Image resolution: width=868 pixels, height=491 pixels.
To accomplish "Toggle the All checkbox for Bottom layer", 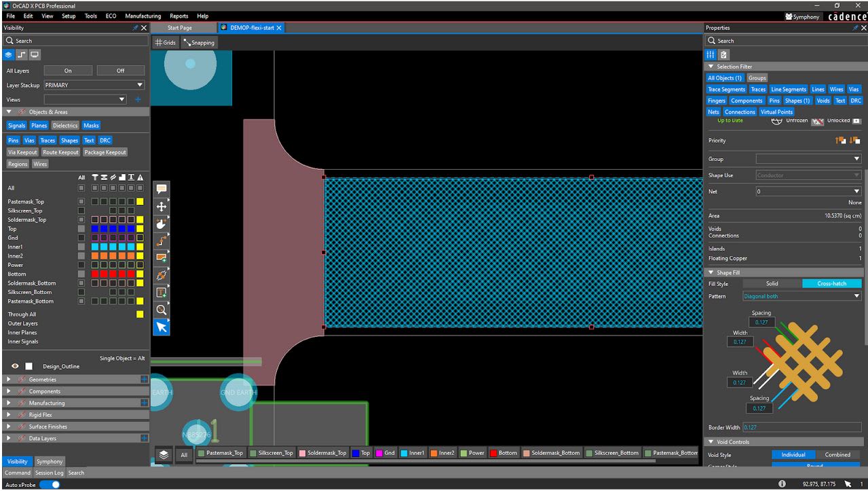I will [81, 274].
